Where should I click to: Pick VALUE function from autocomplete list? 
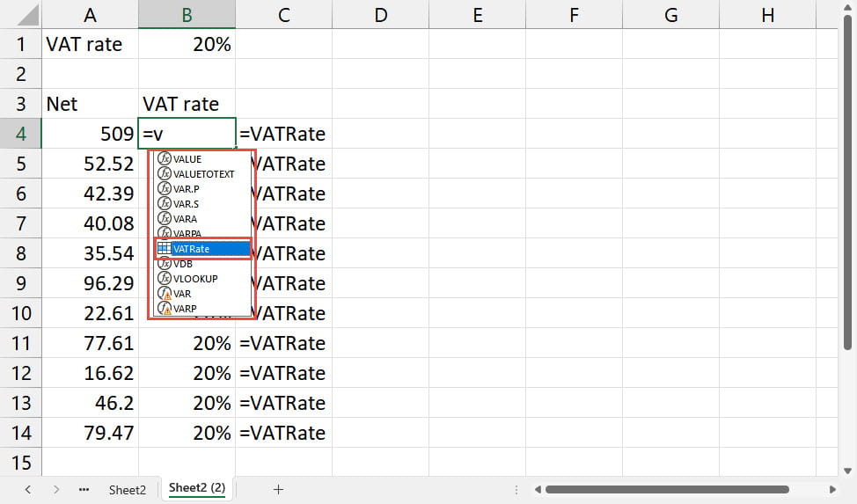pyautogui.click(x=187, y=159)
